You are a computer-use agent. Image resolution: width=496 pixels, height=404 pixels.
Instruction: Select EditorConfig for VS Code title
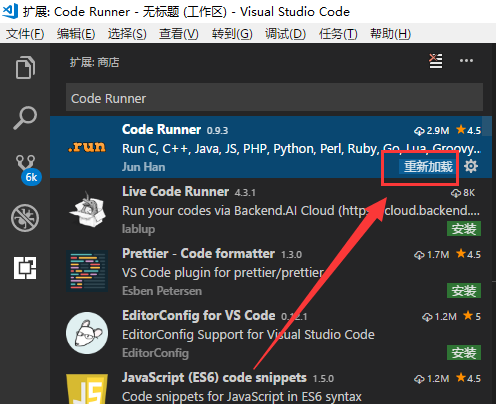coord(199,315)
